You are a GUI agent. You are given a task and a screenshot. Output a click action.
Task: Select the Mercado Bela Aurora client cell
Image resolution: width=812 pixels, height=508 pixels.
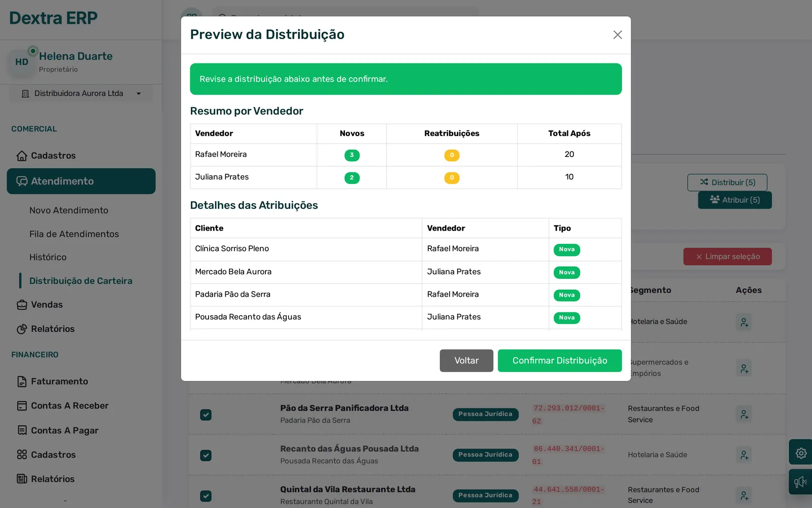point(306,272)
